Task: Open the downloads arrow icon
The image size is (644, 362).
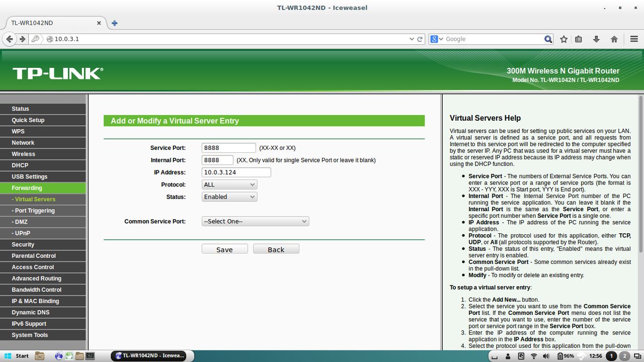Action: (596, 39)
